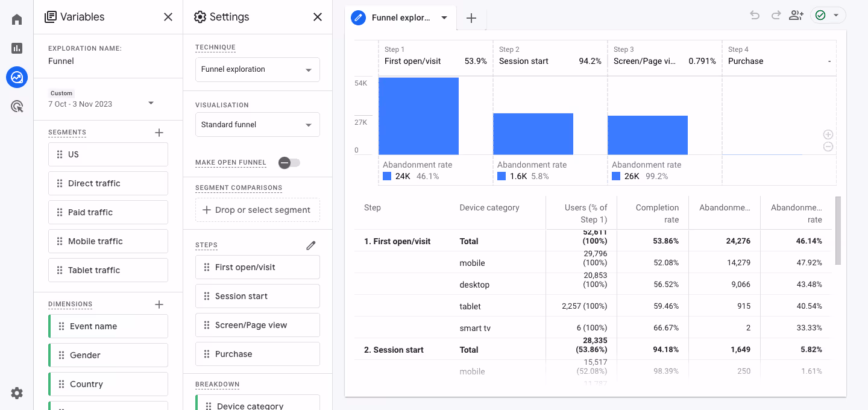Zoom out on the funnel chart

pyautogui.click(x=828, y=147)
